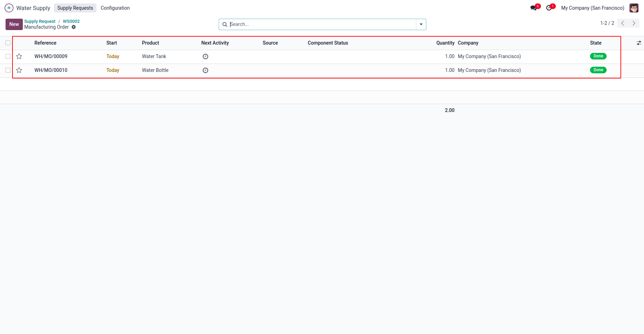Open the WH/MO/00010 reference cell
Image resolution: width=644 pixels, height=334 pixels.
point(51,70)
